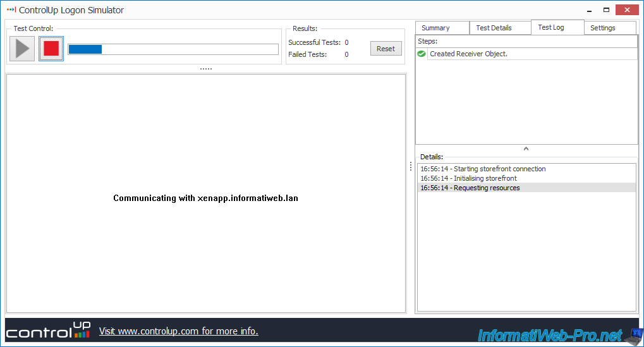Click the 'Communicating with xenapp.informatiweb.lan' message

[x=206, y=198]
